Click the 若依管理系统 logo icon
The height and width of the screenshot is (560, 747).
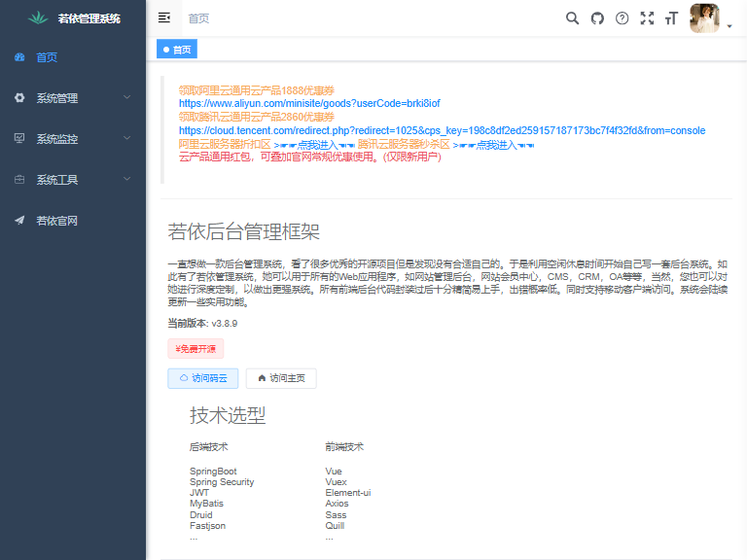coord(38,17)
